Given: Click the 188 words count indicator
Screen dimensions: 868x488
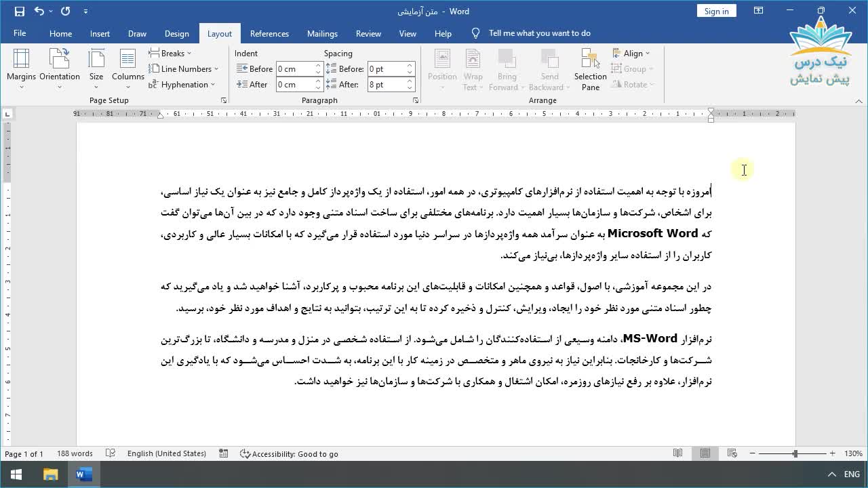Looking at the screenshot, I should tap(75, 453).
